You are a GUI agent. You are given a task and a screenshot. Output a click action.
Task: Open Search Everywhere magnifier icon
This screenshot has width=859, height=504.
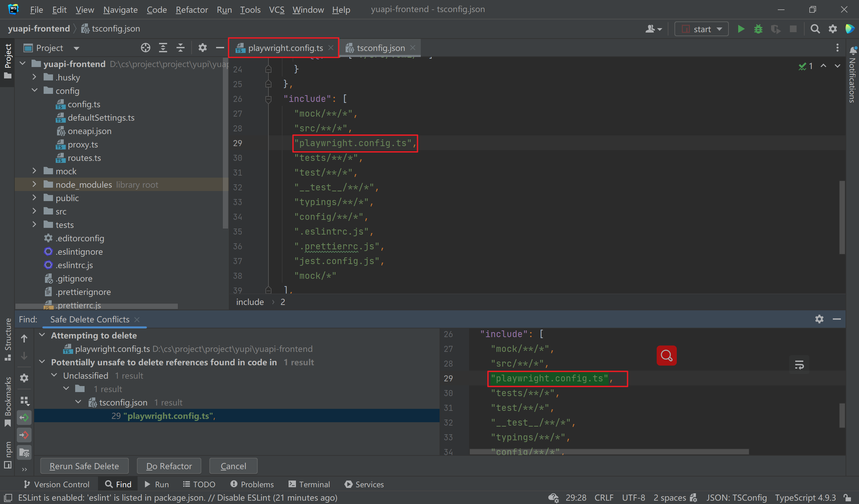(815, 29)
